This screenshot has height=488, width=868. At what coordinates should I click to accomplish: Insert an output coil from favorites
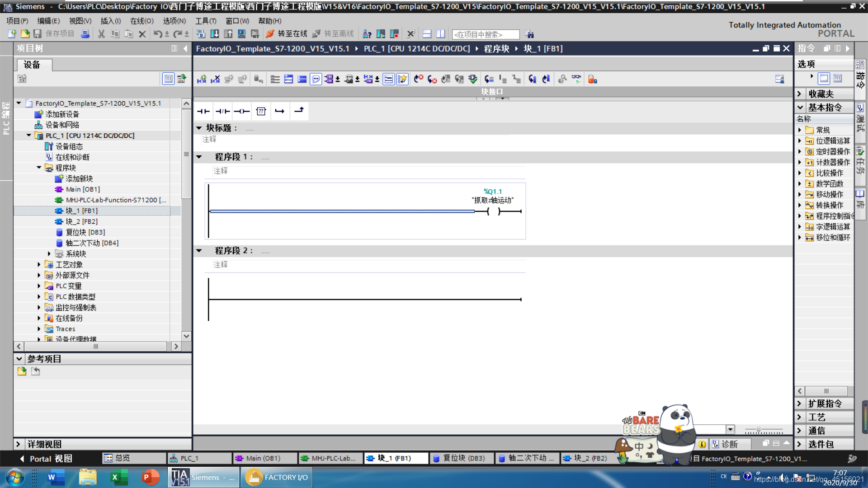(242, 111)
